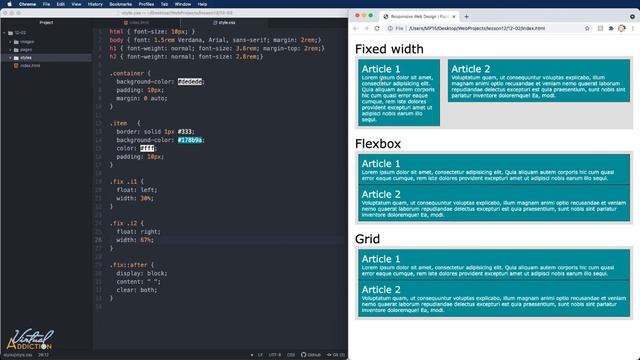Open the Chrome profile avatar
Viewport: 640px width, 360px height.
[622, 29]
